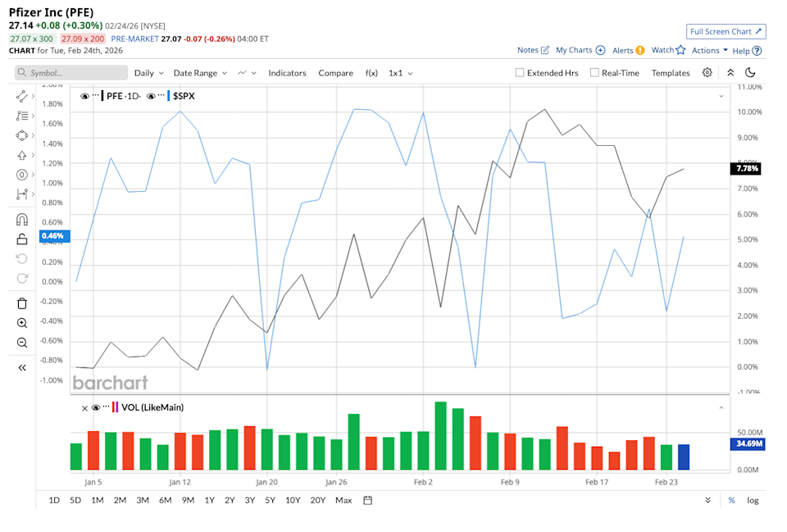Expand the Date Range dropdown
Image resolution: width=787 pixels, height=532 pixels.
click(197, 73)
